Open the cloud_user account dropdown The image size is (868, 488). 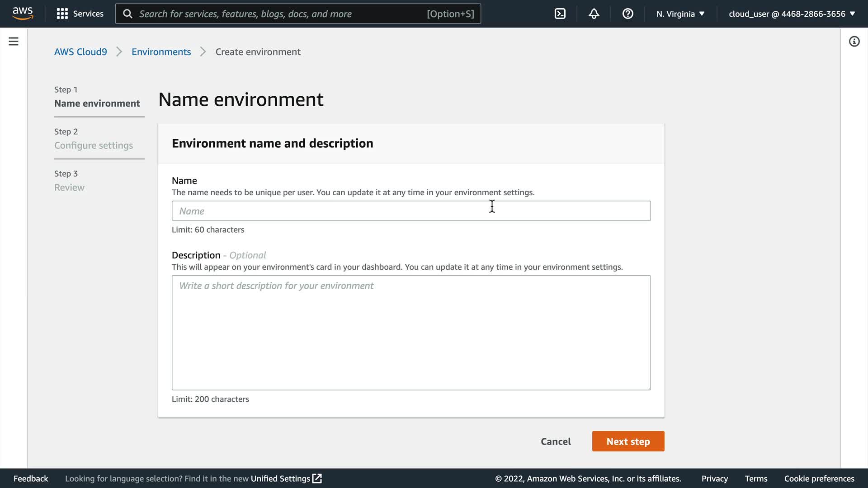[x=792, y=14]
